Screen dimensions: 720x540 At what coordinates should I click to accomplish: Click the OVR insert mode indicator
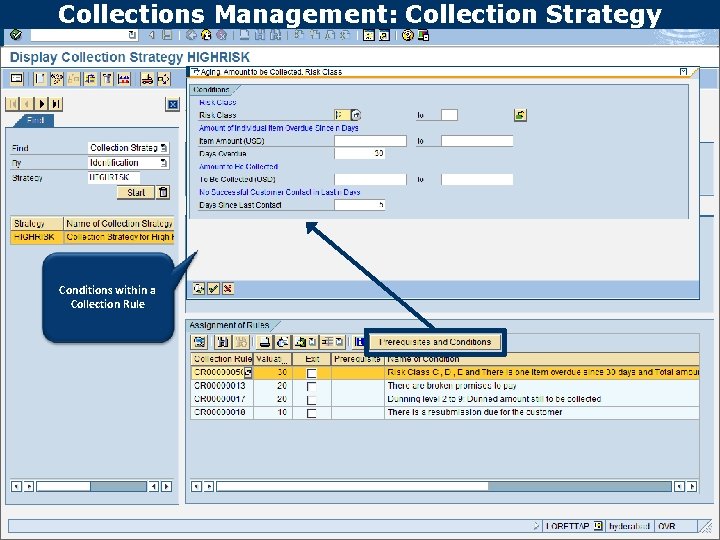pyautogui.click(x=667, y=526)
